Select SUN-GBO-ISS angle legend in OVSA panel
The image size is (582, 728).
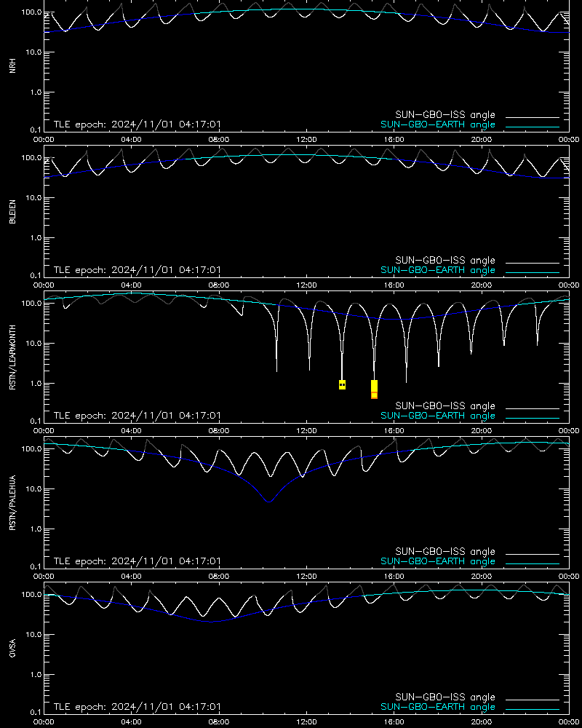coord(445,697)
